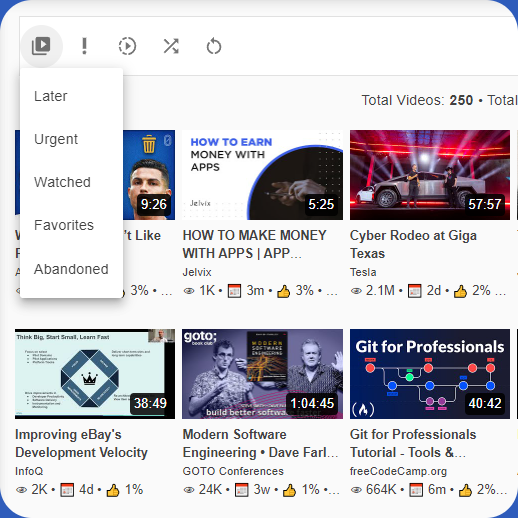Open the Cyber Rodeo Tesla thumbnail

[x=430, y=175]
